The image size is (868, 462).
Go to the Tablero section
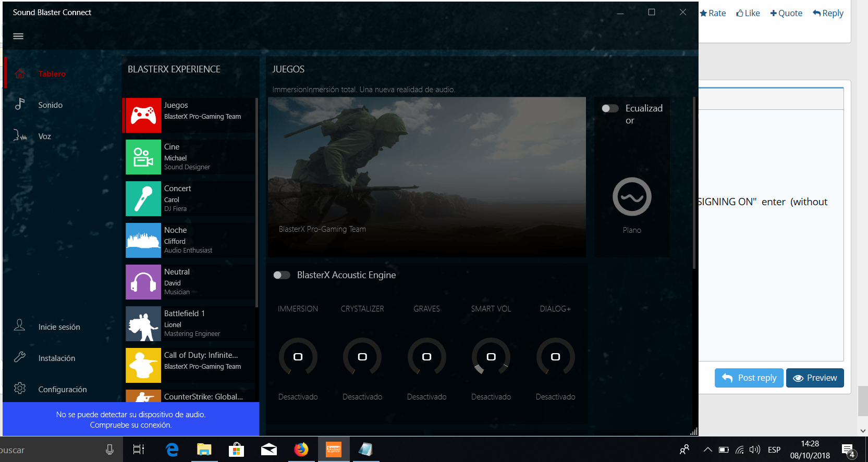pos(52,74)
